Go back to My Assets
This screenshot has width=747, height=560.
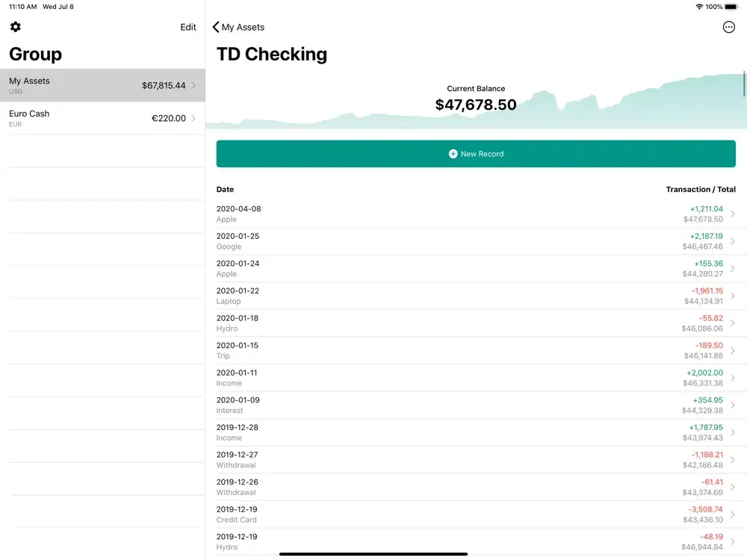point(238,27)
